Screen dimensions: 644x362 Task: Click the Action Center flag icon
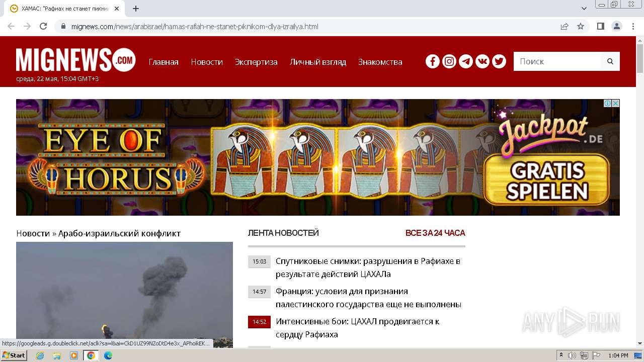pyautogui.click(x=597, y=355)
